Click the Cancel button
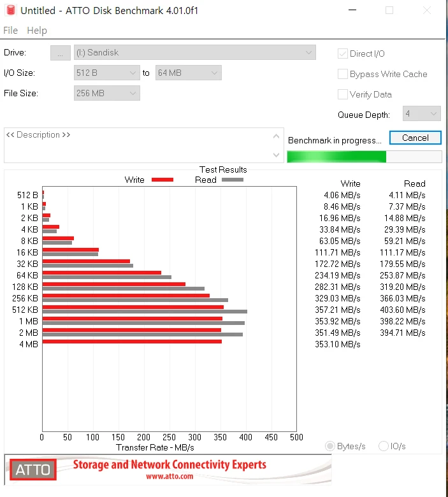448x497 pixels. pyautogui.click(x=415, y=138)
